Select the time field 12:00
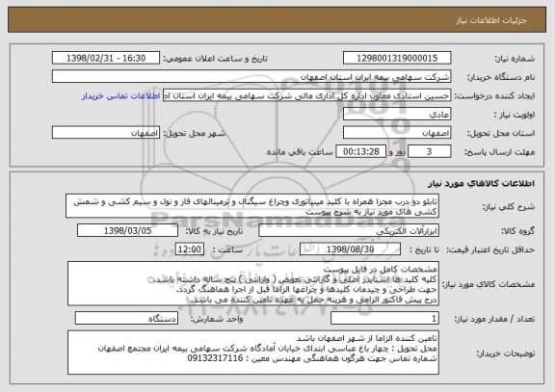 [190, 249]
